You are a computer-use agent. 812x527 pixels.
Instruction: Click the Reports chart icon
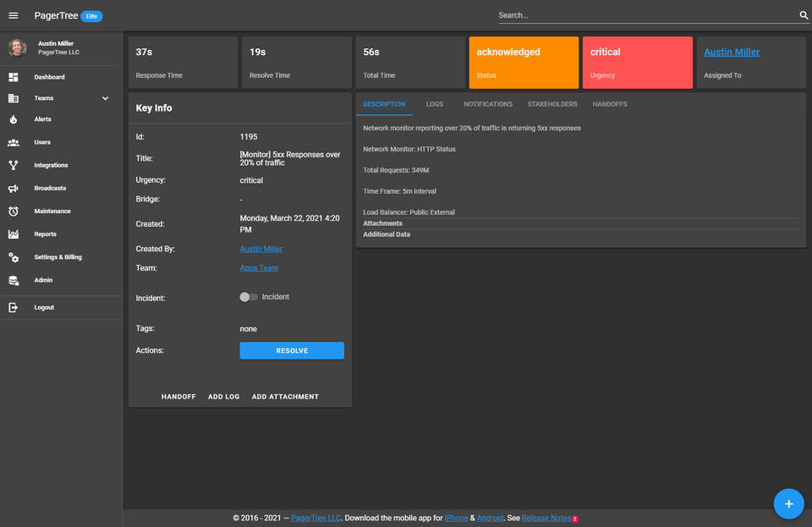[14, 233]
